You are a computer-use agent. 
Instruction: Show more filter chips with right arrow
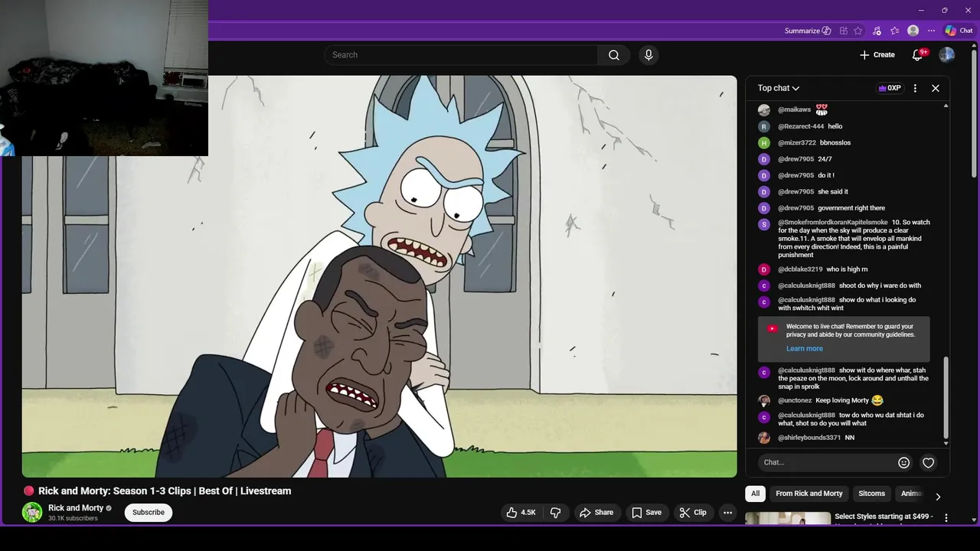tap(938, 496)
